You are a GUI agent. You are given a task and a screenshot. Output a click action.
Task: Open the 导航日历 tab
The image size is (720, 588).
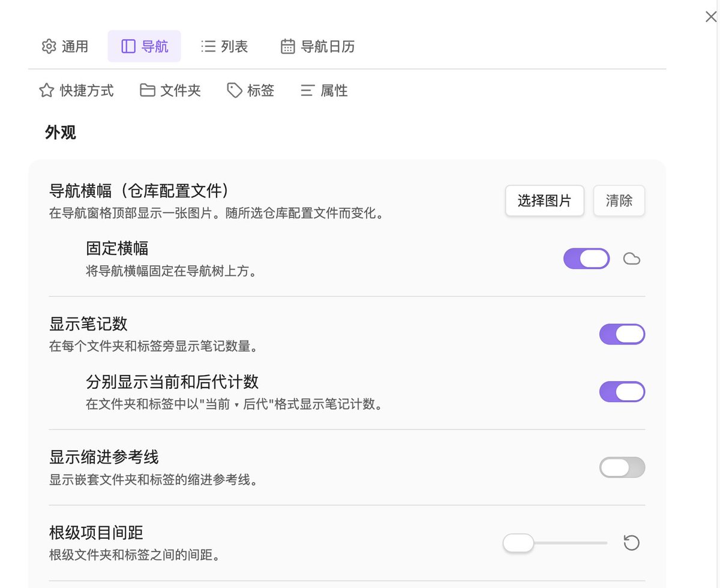tap(318, 46)
